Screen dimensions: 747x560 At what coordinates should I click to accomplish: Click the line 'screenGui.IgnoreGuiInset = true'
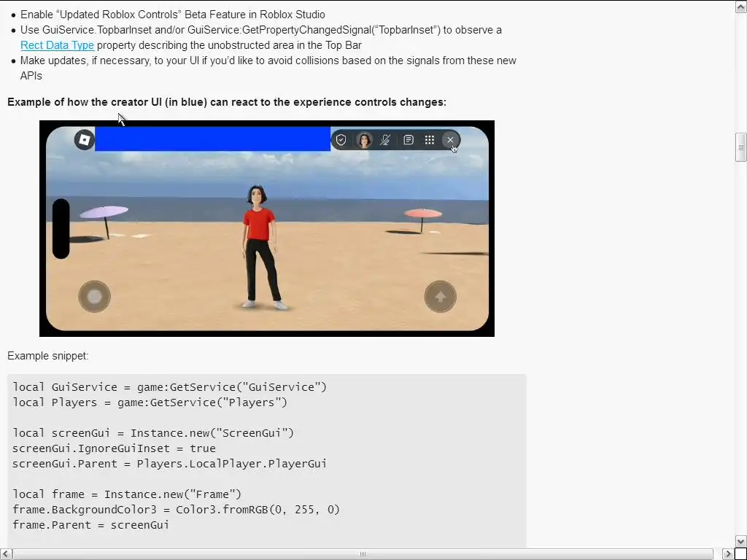(x=114, y=448)
